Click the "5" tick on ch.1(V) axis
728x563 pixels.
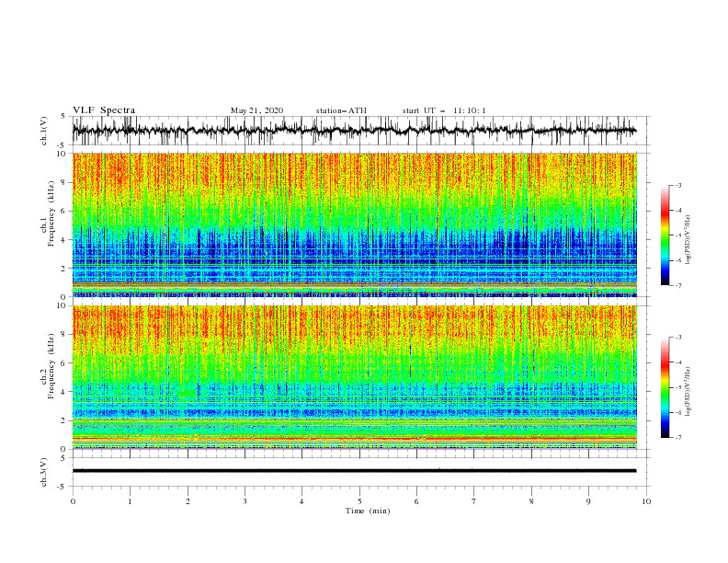63,116
